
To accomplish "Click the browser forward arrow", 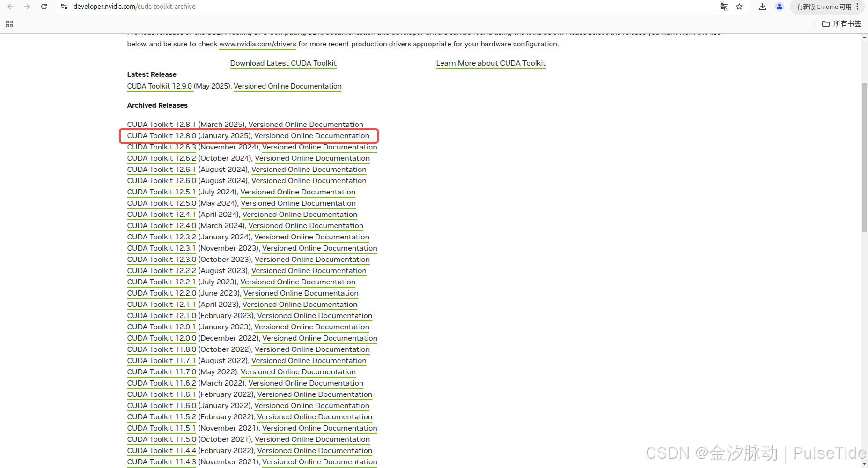I will pyautogui.click(x=27, y=7).
